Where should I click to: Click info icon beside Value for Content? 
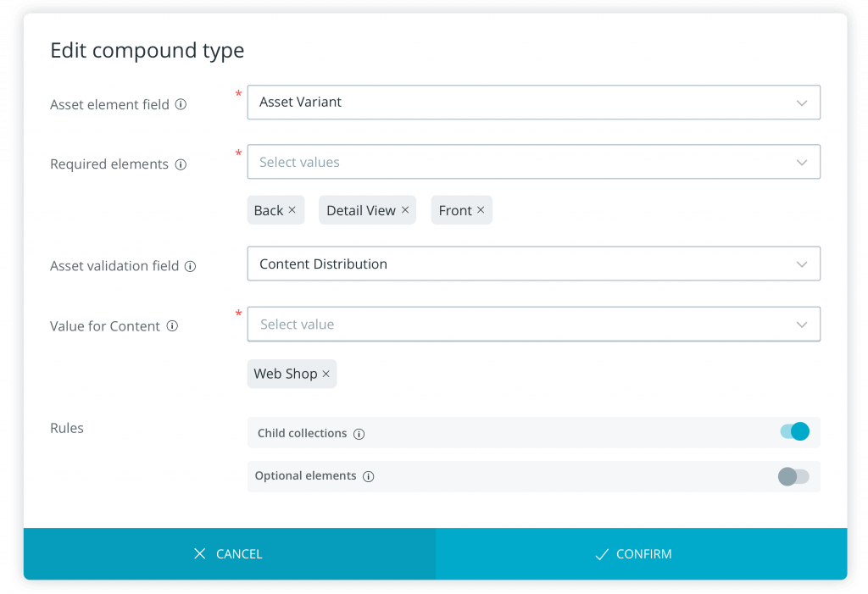(172, 326)
